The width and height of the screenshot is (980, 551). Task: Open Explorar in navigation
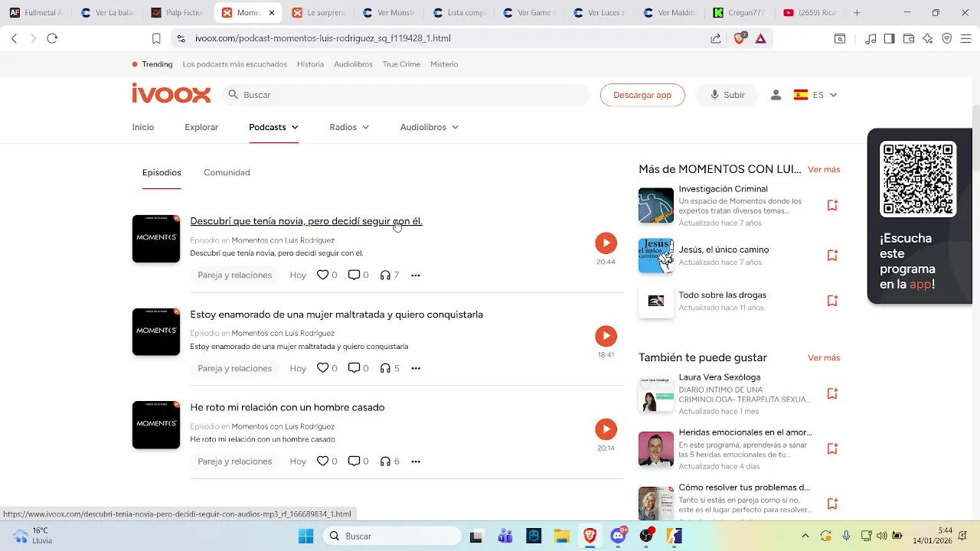(x=201, y=127)
